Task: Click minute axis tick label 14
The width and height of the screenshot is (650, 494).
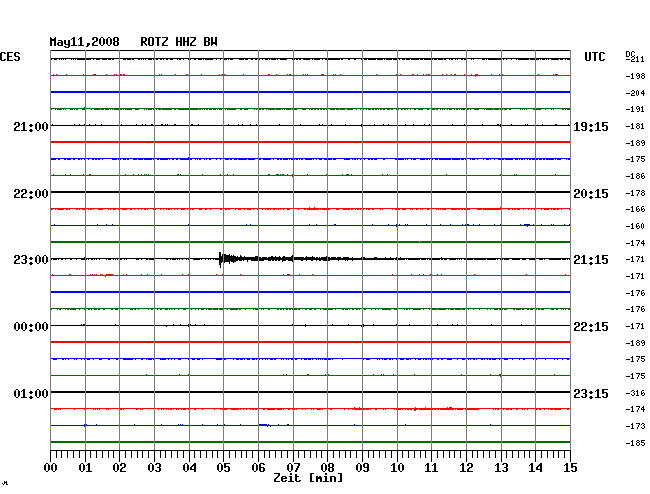Action: tap(535, 468)
